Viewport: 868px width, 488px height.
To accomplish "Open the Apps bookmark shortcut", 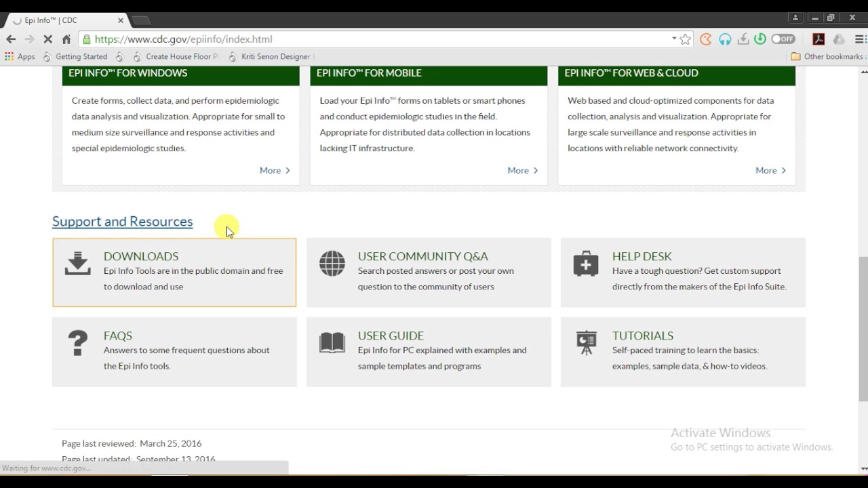I will pyautogui.click(x=20, y=56).
